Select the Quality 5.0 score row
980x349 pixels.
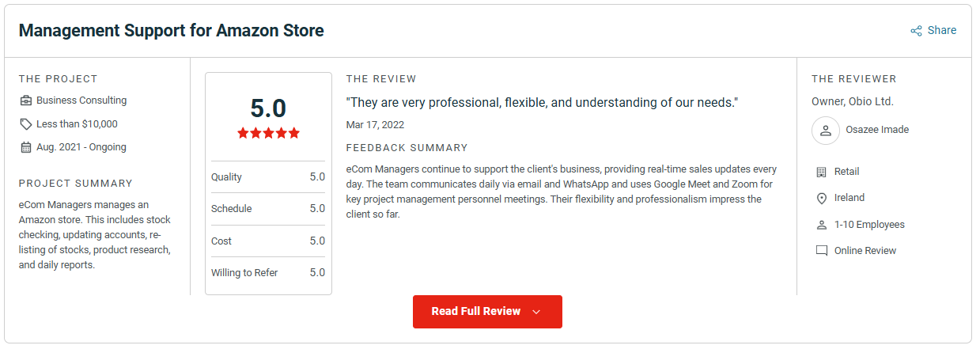coord(268,177)
